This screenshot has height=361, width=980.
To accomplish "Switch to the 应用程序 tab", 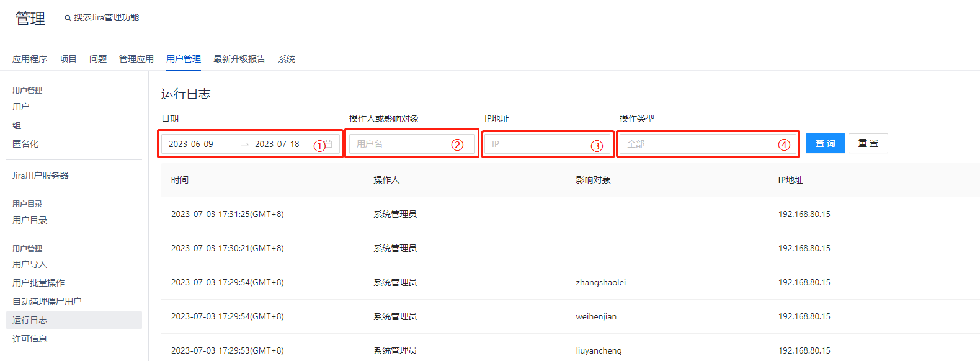I will point(30,59).
